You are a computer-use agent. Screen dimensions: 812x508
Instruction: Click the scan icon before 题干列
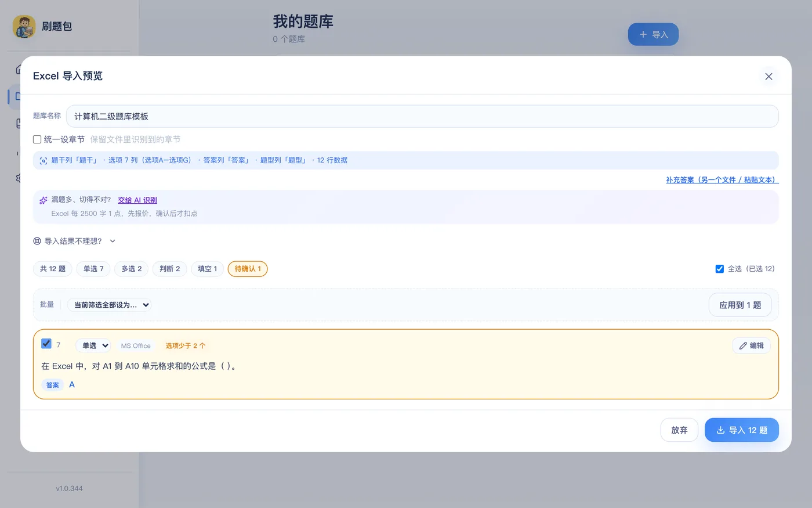coord(43,161)
